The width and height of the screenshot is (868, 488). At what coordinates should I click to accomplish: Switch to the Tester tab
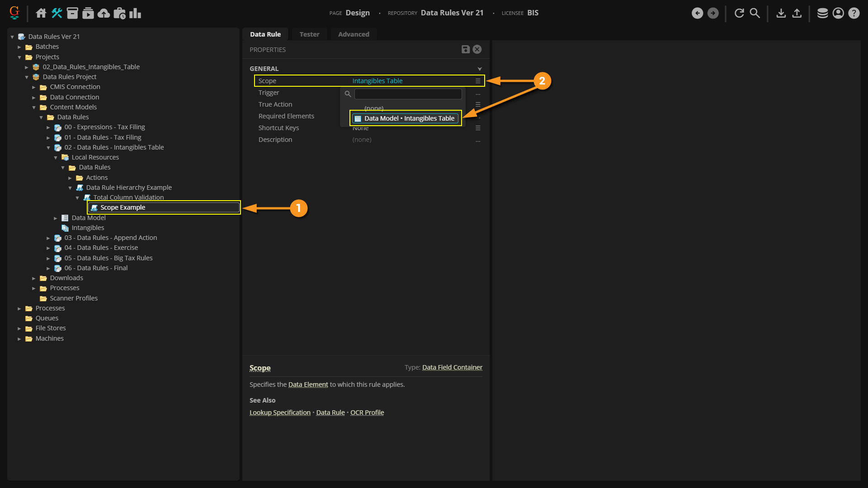309,34
